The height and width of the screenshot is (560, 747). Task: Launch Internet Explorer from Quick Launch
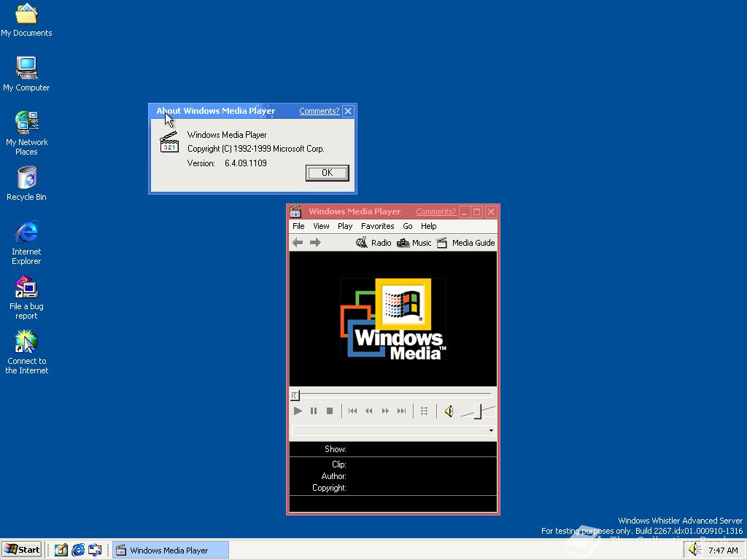tap(77, 550)
